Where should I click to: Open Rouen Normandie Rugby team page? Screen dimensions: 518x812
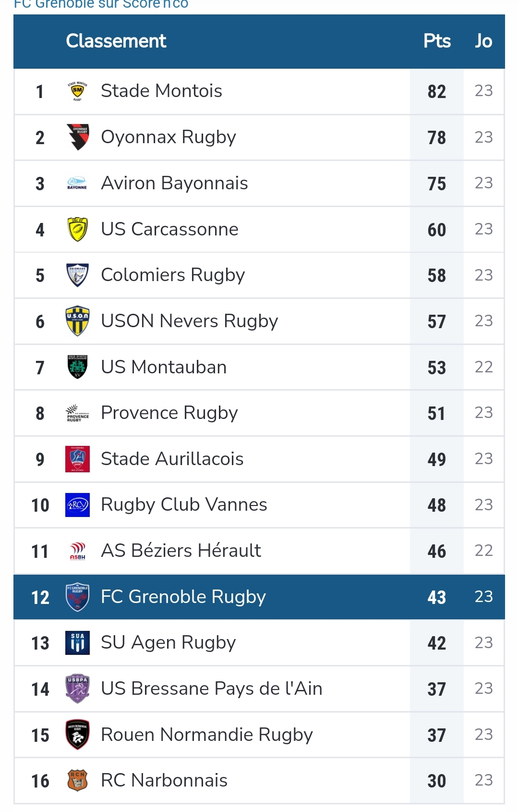pos(207,735)
